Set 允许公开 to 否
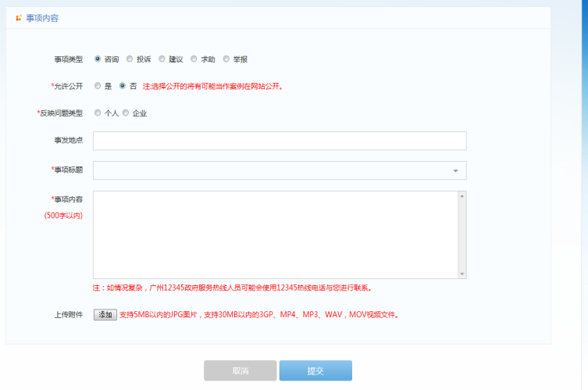Image resolution: width=588 pixels, height=390 pixels. pos(123,86)
